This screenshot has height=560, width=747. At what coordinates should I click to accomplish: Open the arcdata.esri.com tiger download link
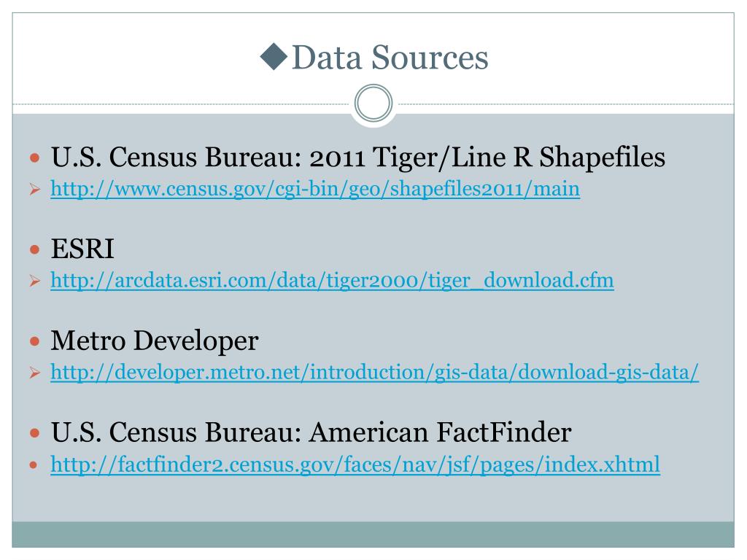[x=332, y=281]
